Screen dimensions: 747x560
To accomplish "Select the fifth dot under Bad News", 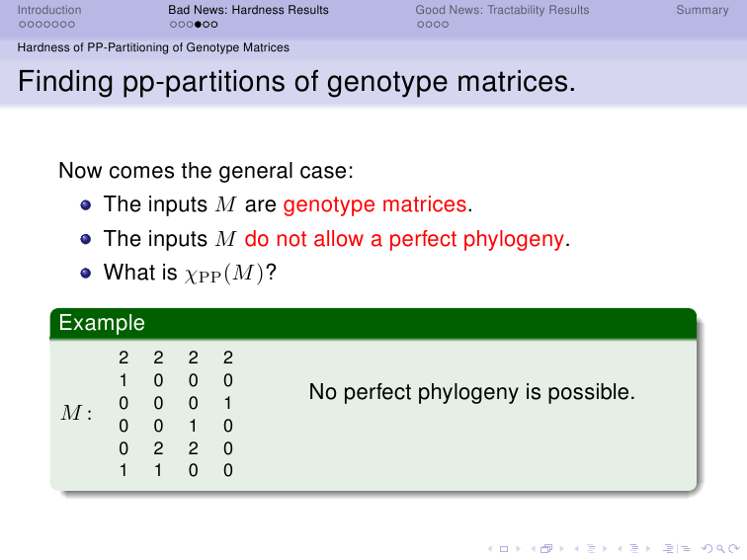I will tap(206, 25).
